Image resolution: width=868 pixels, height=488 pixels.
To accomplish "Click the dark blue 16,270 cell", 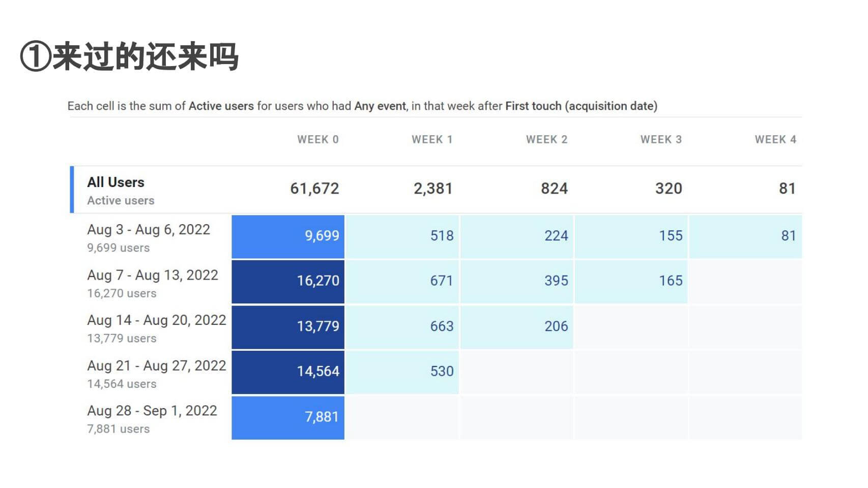I will (288, 281).
